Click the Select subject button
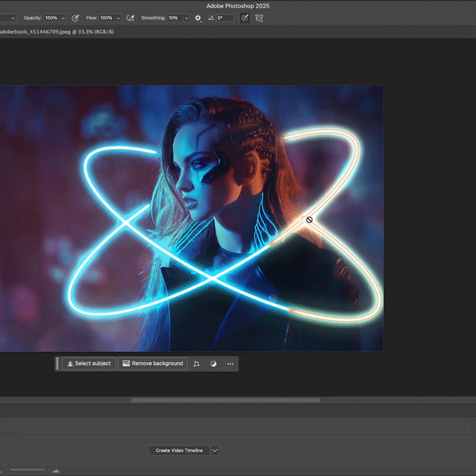Screen dimensions: 476x476 point(89,364)
